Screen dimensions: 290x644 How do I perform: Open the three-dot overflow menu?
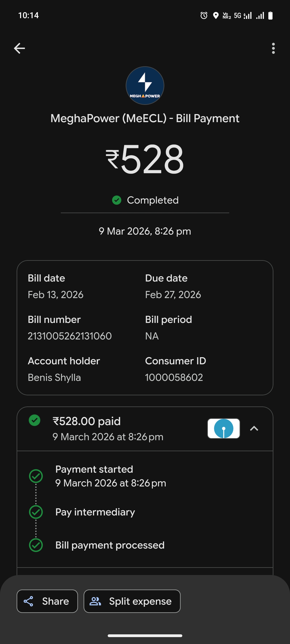[x=273, y=48]
